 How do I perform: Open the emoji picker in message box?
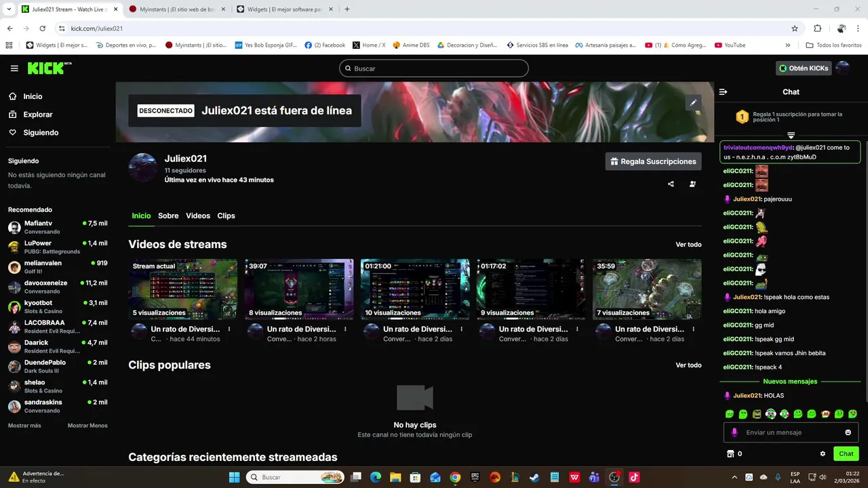coord(848,432)
